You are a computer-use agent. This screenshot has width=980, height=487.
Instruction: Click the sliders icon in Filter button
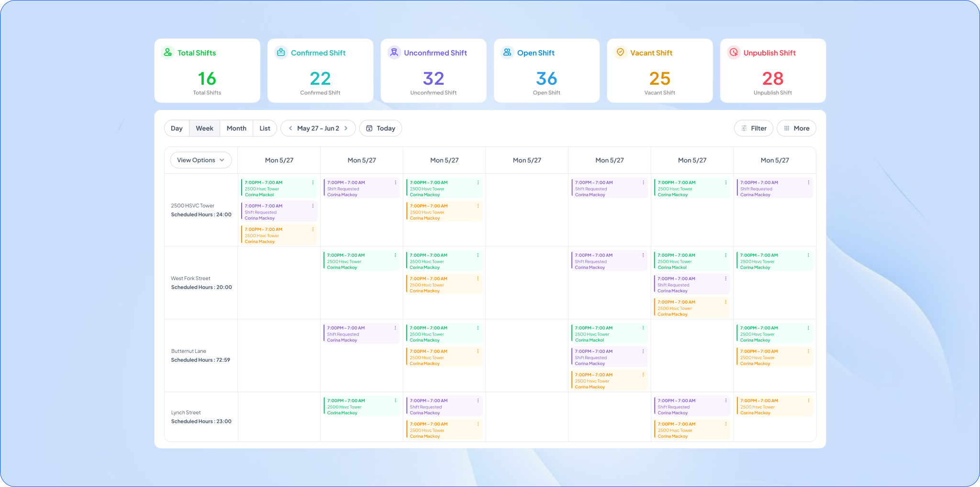744,128
